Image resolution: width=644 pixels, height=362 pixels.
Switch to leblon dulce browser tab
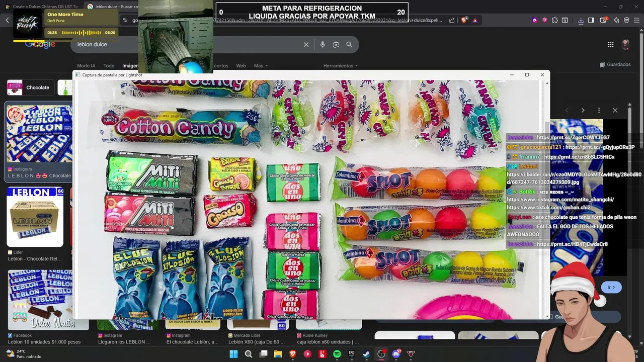point(113,7)
